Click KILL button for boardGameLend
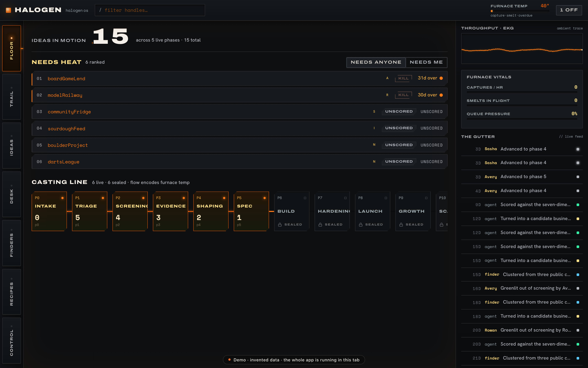The height and width of the screenshot is (368, 588). [404, 78]
